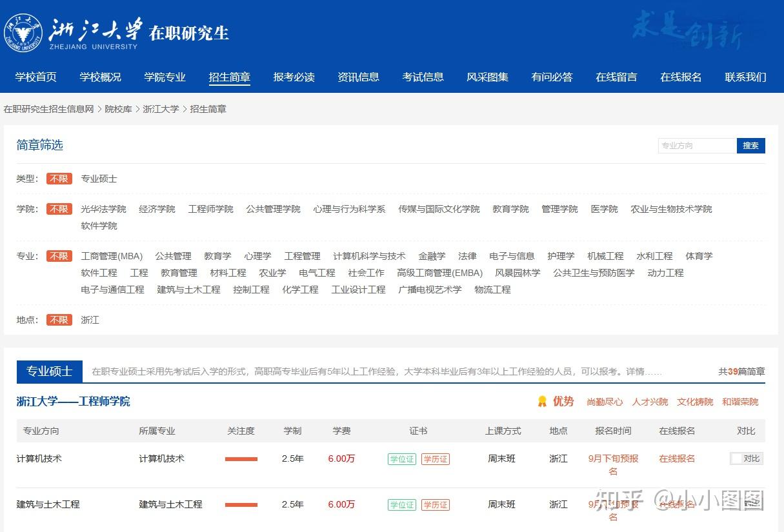Image resolution: width=784 pixels, height=532 pixels.
Task: Filter by 工程师学院
Action: [x=211, y=209]
